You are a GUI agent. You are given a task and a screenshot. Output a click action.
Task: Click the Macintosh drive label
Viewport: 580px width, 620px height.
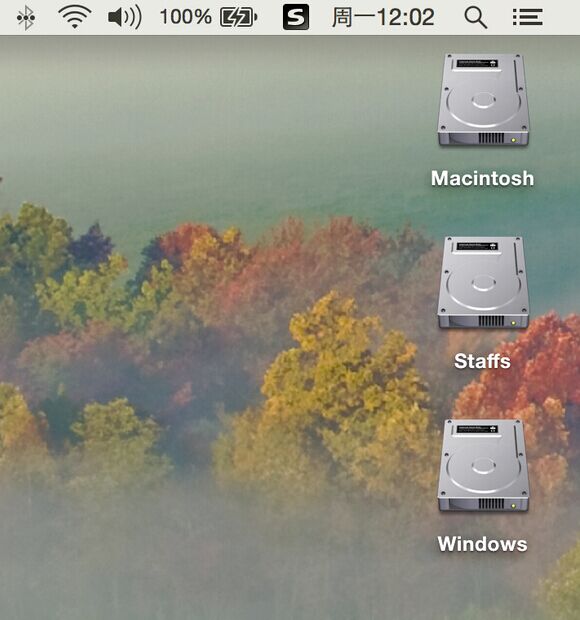pos(482,178)
